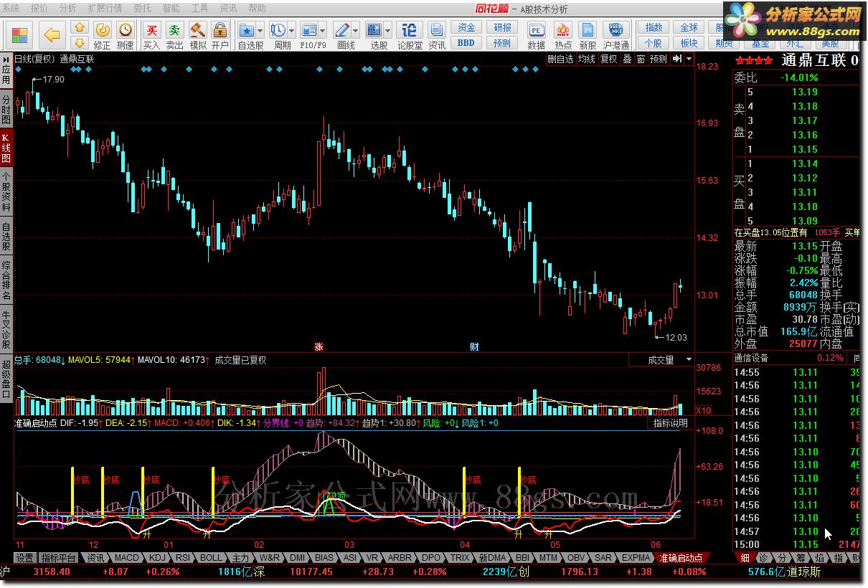Toggle the 均线 moving average display

[586, 60]
